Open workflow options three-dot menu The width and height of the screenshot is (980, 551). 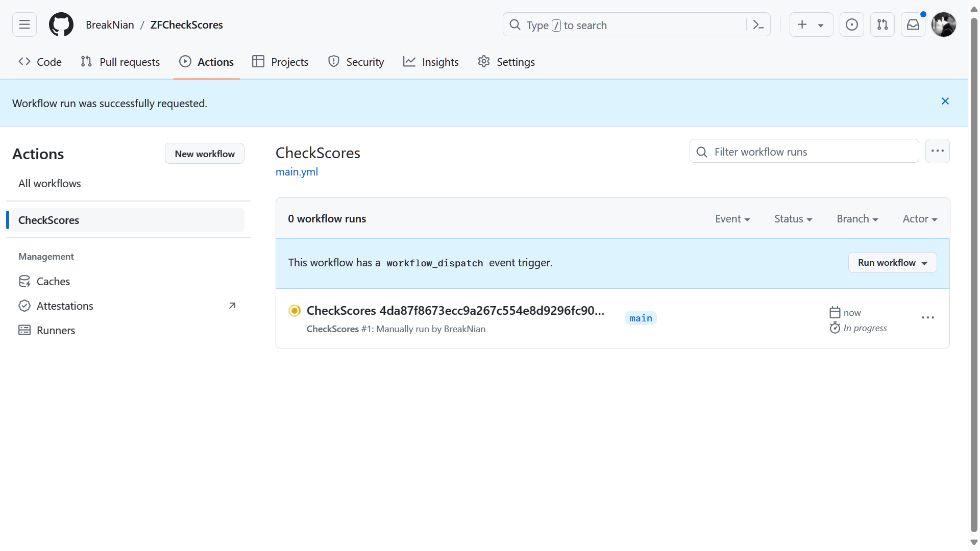click(938, 151)
